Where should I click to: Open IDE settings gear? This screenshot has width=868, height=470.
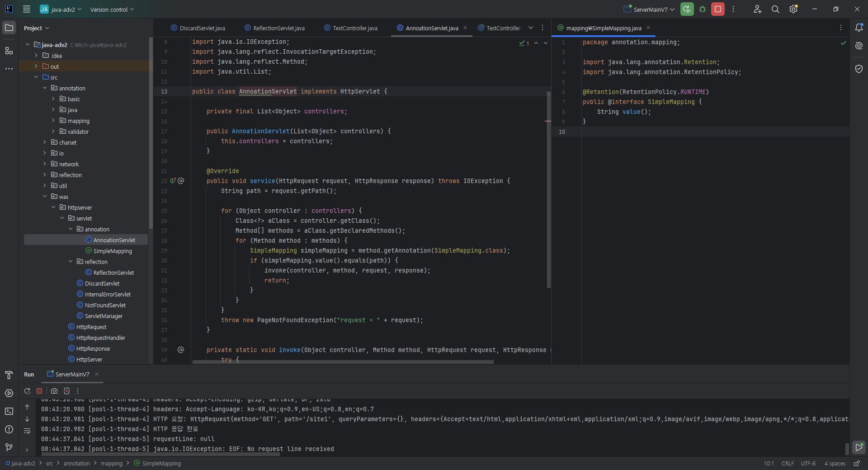tap(793, 9)
